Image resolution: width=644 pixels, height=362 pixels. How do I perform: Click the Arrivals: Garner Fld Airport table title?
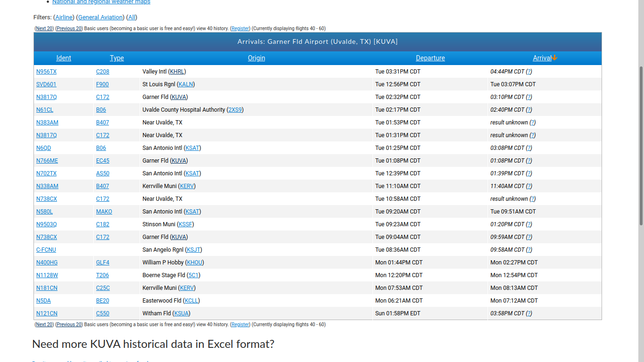point(318,41)
